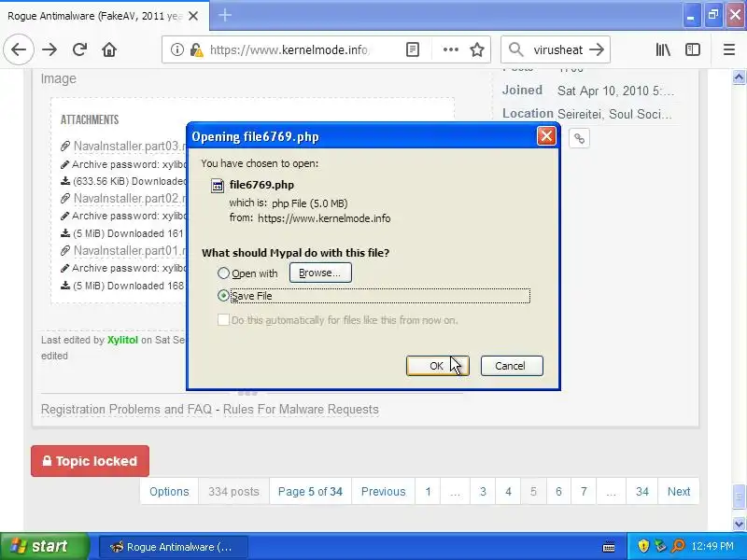Click the 12:49 PM taskbar clock

point(712,546)
